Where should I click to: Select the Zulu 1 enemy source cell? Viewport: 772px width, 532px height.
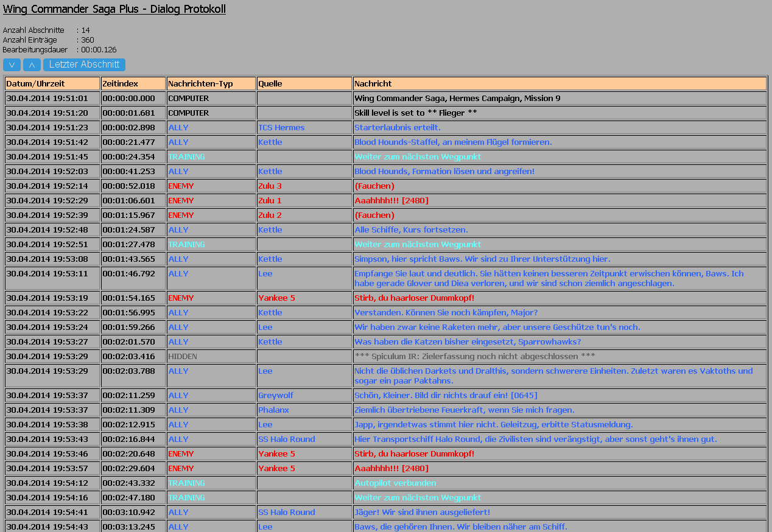point(270,200)
